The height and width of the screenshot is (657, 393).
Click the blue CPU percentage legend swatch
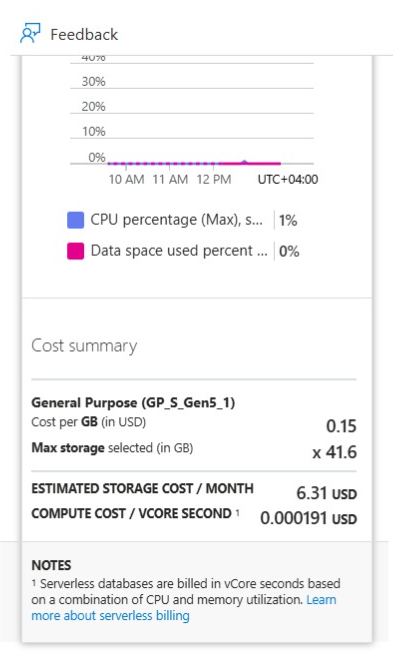tap(75, 220)
